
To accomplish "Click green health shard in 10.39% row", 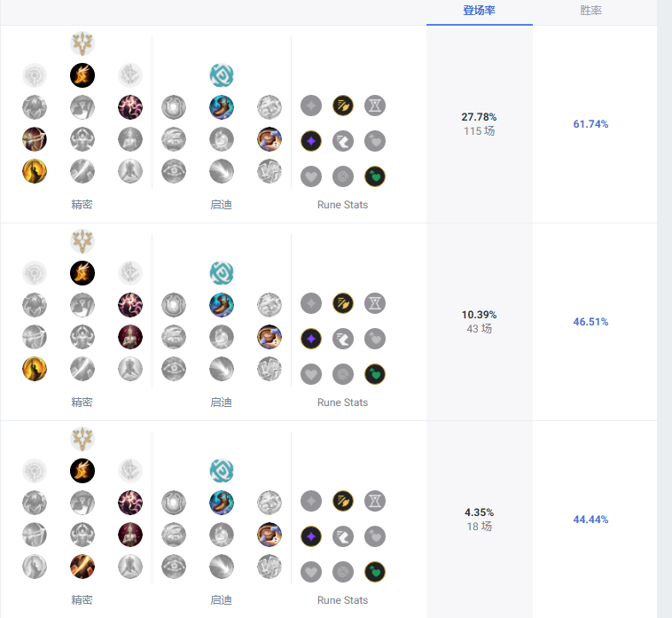I will point(375,374).
